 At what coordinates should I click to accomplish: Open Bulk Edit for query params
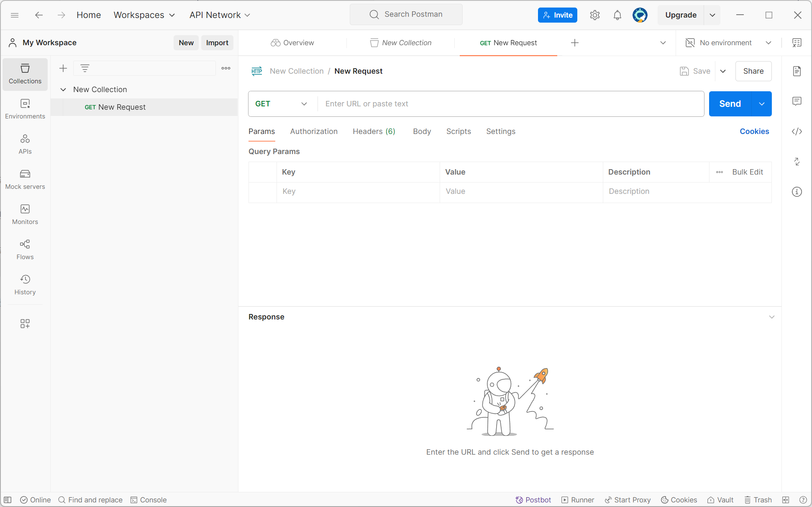coord(748,172)
